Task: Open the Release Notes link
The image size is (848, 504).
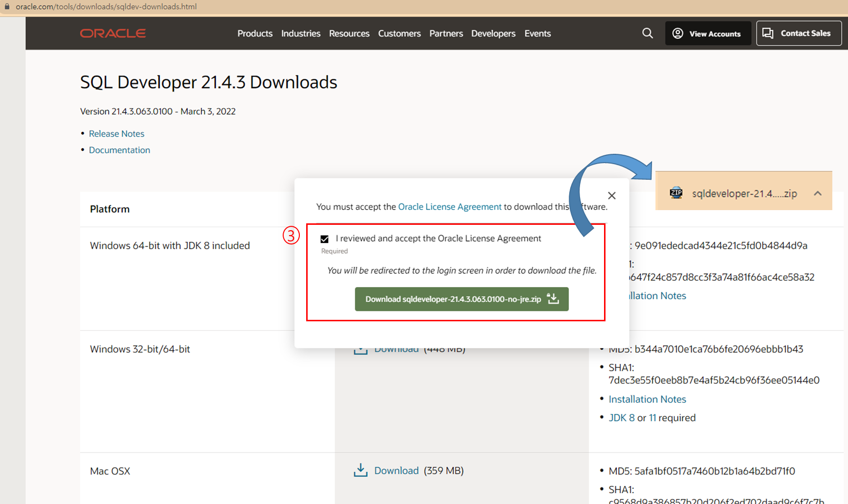Action: point(117,134)
